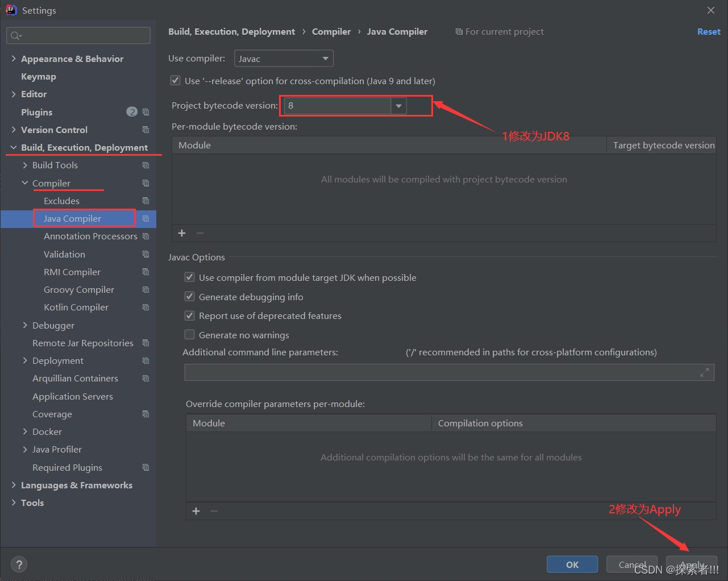The height and width of the screenshot is (581, 728).
Task: Click the Project bytecode version text field
Action: click(x=338, y=106)
